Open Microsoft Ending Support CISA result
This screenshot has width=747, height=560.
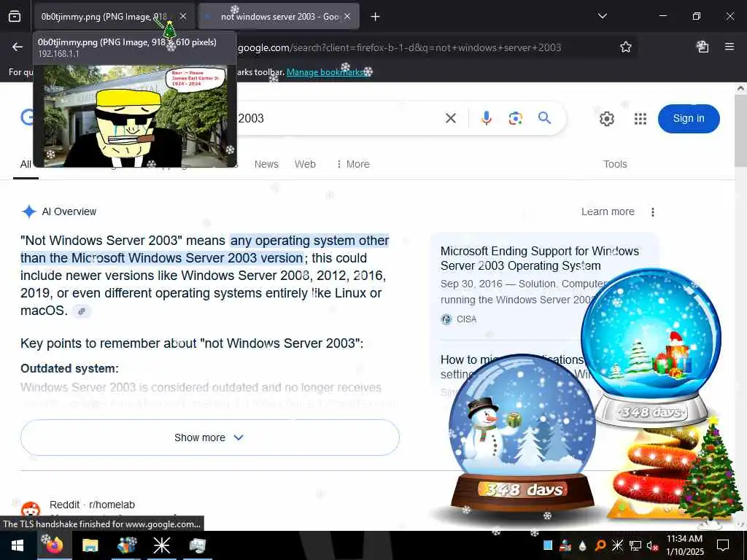539,258
